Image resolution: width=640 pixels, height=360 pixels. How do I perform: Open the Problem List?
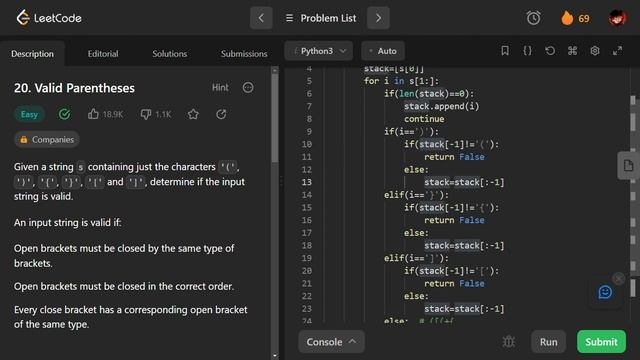321,18
